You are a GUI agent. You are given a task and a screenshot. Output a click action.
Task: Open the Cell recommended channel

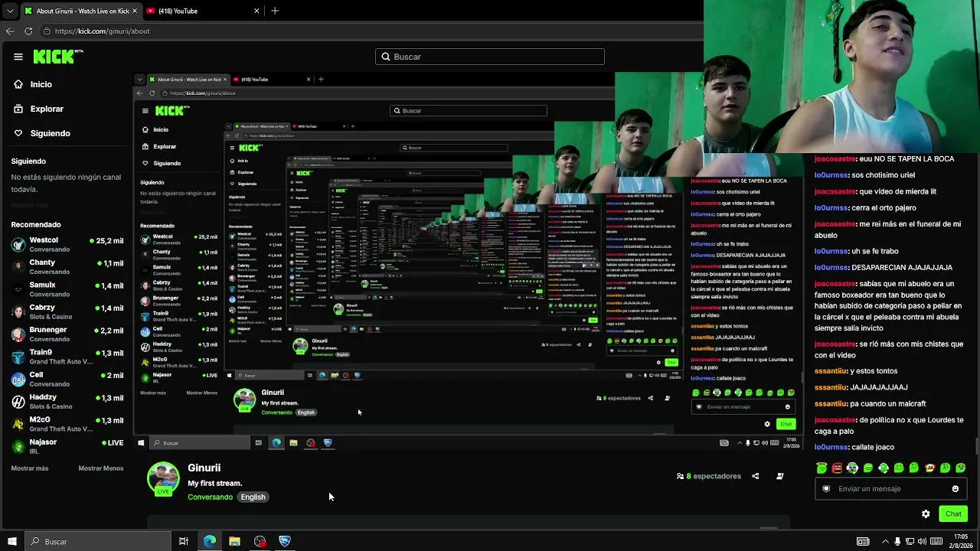click(67, 380)
